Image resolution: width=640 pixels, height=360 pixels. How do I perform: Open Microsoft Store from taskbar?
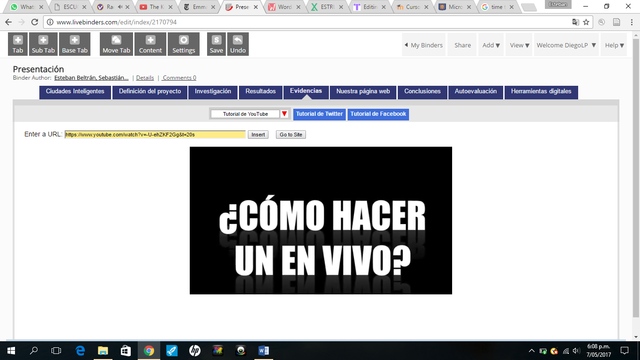tap(126, 351)
